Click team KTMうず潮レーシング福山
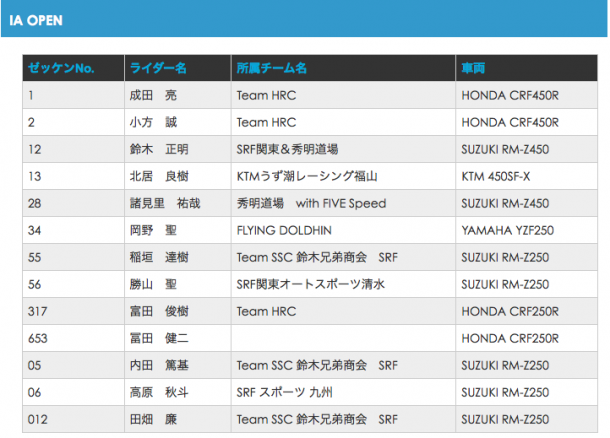610x438 pixels. [307, 176]
